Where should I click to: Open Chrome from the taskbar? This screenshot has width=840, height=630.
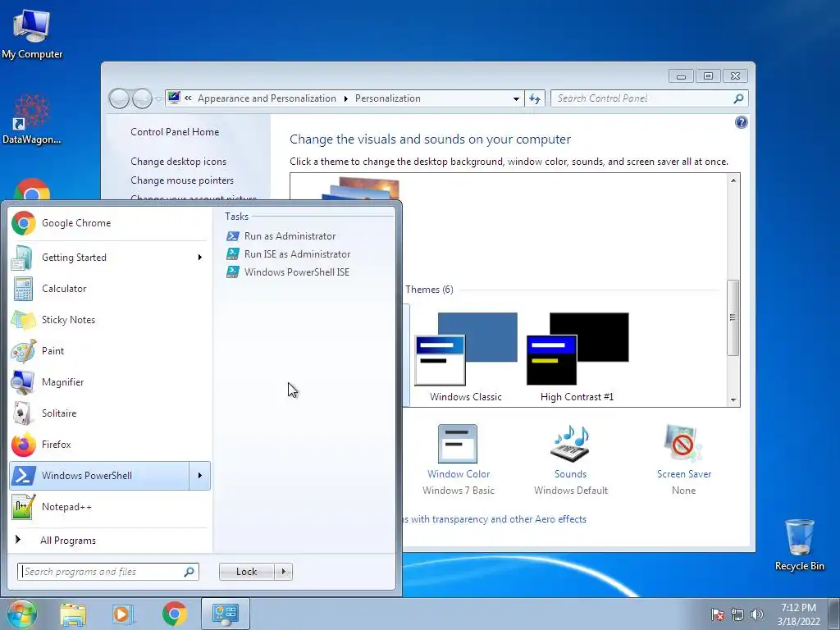(x=174, y=614)
